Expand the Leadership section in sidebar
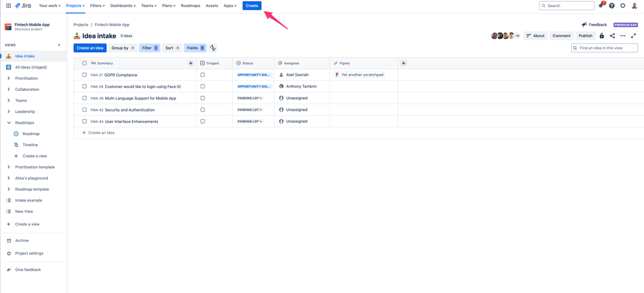Image resolution: width=644 pixels, height=293 pixels. (x=8, y=111)
